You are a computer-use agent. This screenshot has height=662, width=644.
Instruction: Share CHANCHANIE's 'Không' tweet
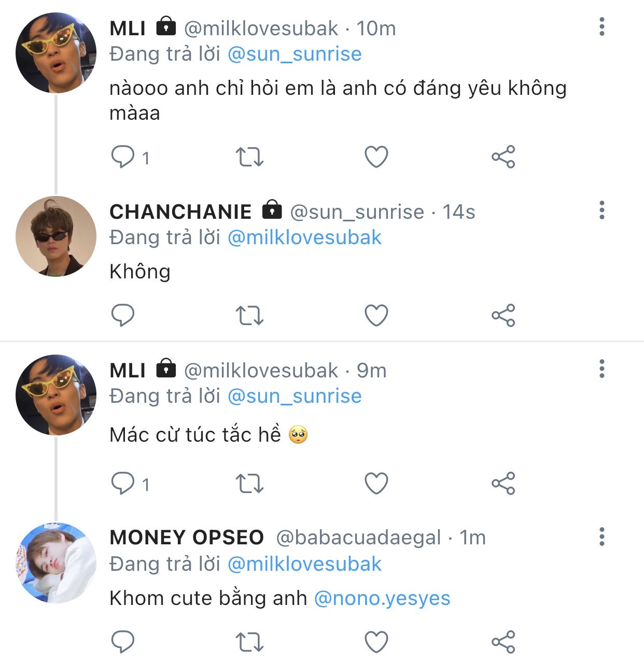pos(503,315)
